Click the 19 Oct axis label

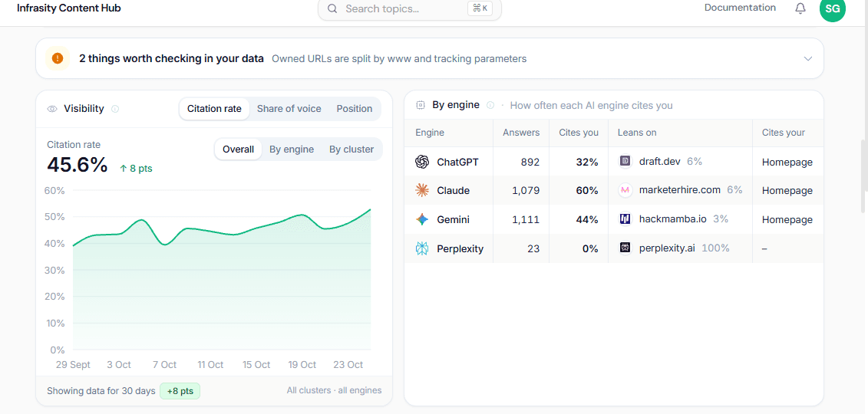pos(302,365)
